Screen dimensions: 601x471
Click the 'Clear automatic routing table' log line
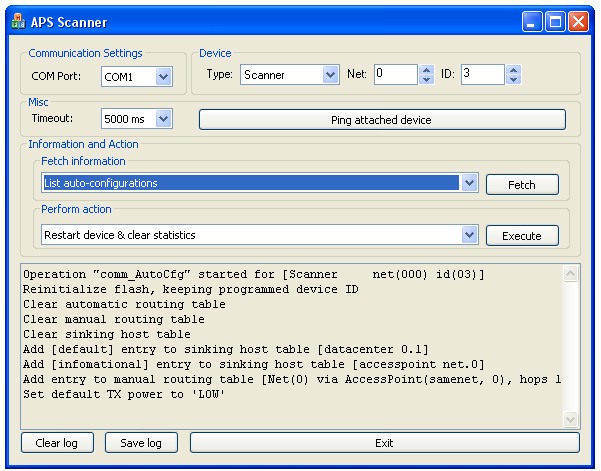click(124, 304)
